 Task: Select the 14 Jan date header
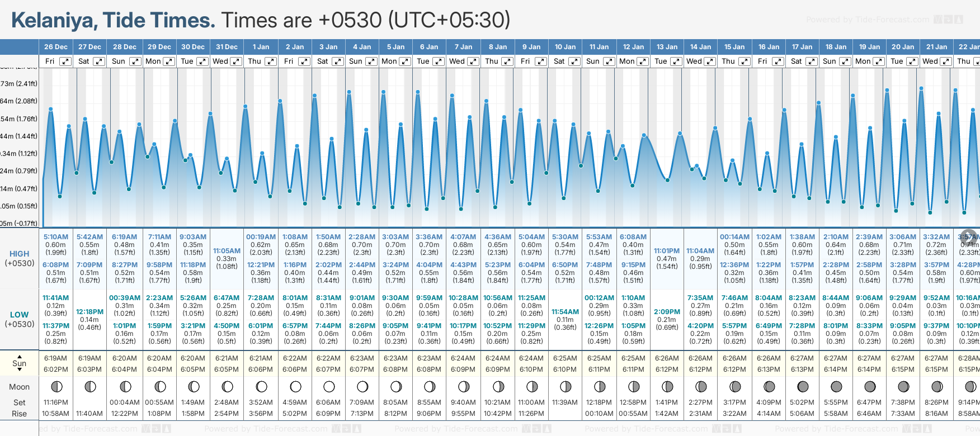coord(700,47)
